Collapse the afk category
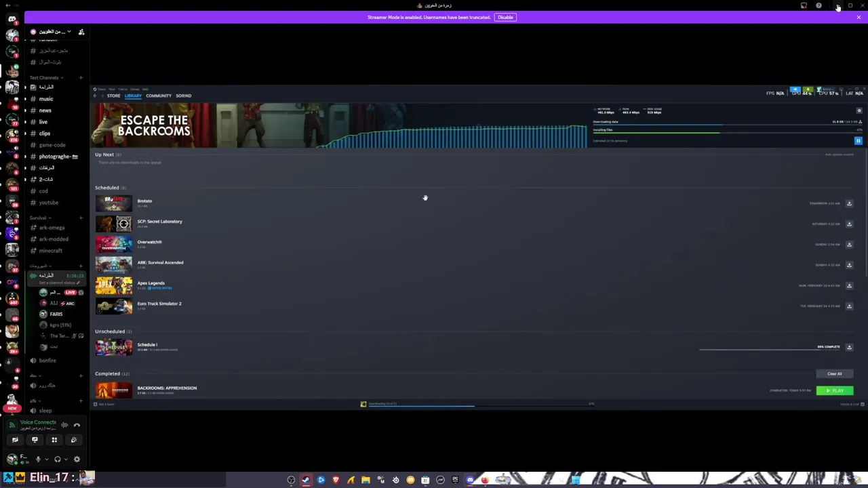Image resolution: width=868 pixels, height=488 pixels. tap(34, 401)
